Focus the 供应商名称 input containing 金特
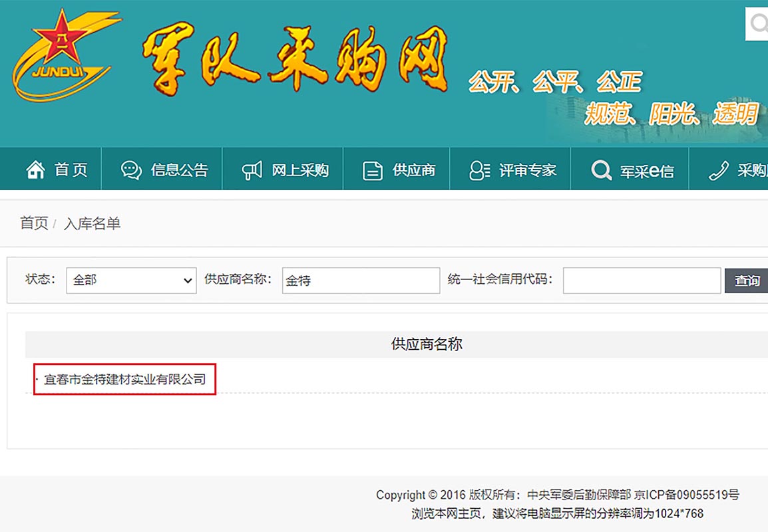 click(x=361, y=281)
